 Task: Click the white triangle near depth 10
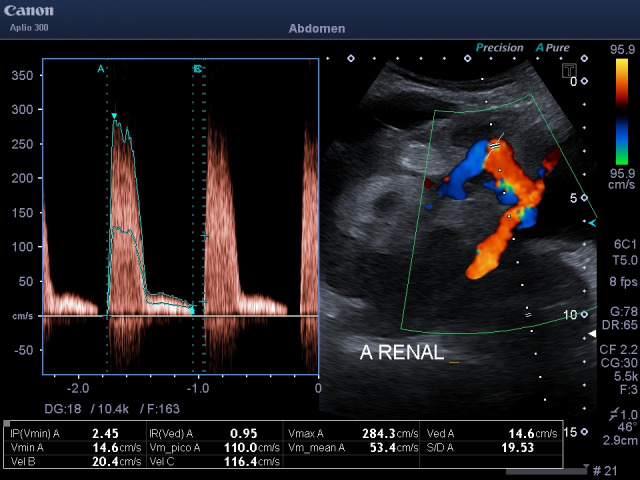592,332
